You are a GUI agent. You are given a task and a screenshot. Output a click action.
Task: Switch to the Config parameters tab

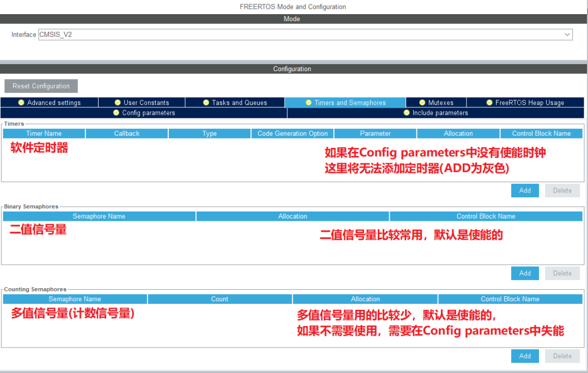pyautogui.click(x=144, y=113)
